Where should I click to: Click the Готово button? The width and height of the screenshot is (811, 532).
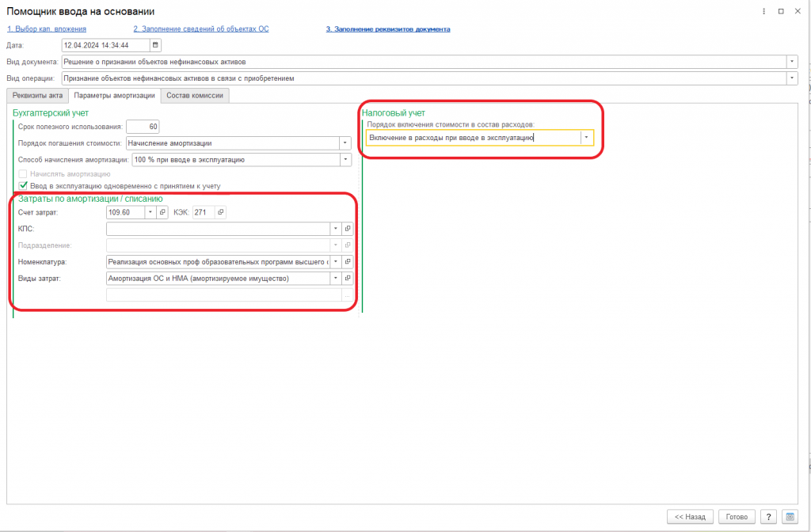pos(737,516)
